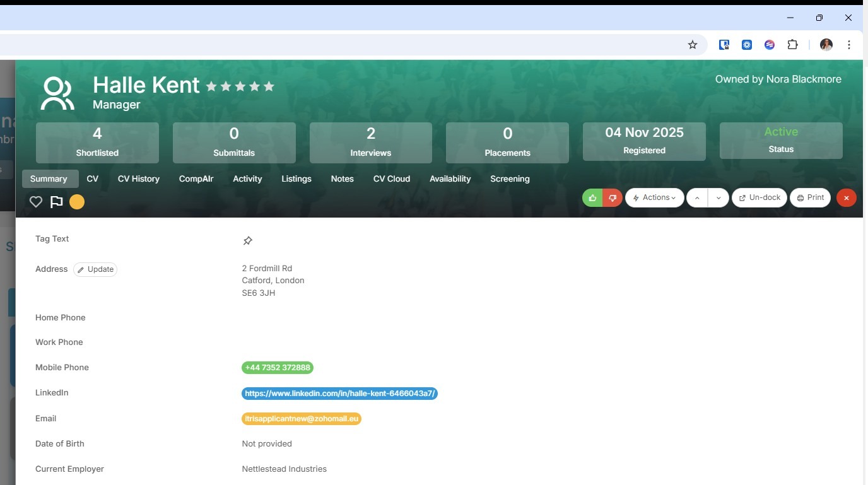The height and width of the screenshot is (485, 868).
Task: Go to previous record with up chevron
Action: click(697, 197)
